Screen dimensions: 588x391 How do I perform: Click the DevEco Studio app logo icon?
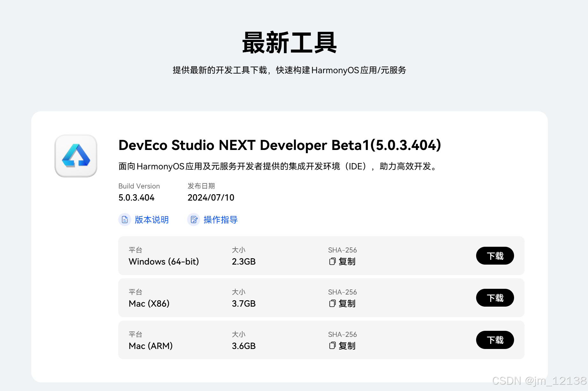coord(76,156)
